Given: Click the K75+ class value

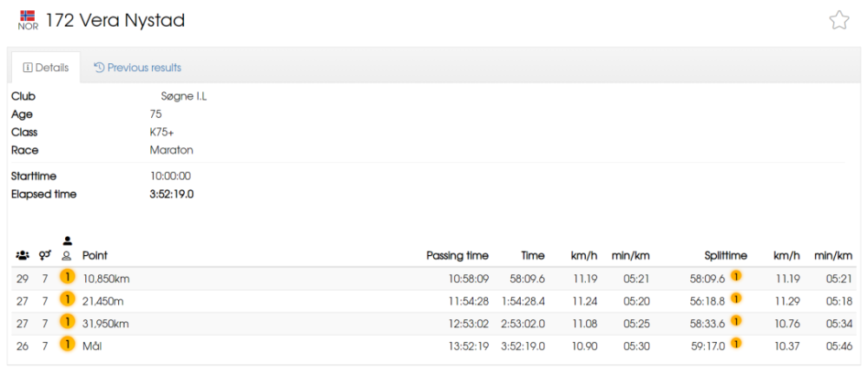Looking at the screenshot, I should point(163,132).
